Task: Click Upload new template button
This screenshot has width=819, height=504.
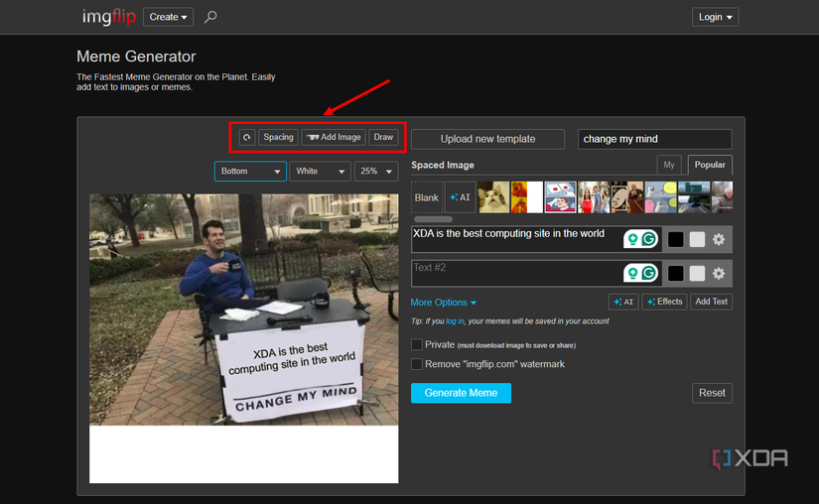Action: click(x=487, y=139)
